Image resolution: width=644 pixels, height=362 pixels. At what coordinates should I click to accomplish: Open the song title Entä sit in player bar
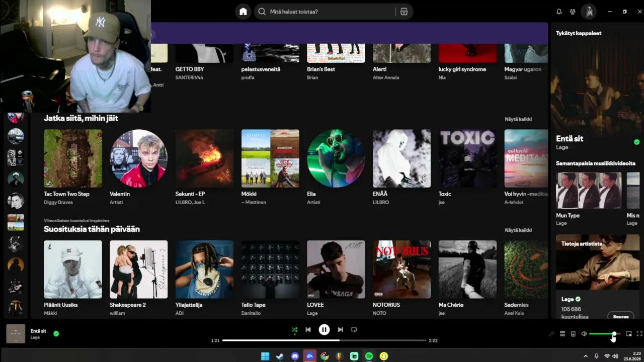pos(38,331)
